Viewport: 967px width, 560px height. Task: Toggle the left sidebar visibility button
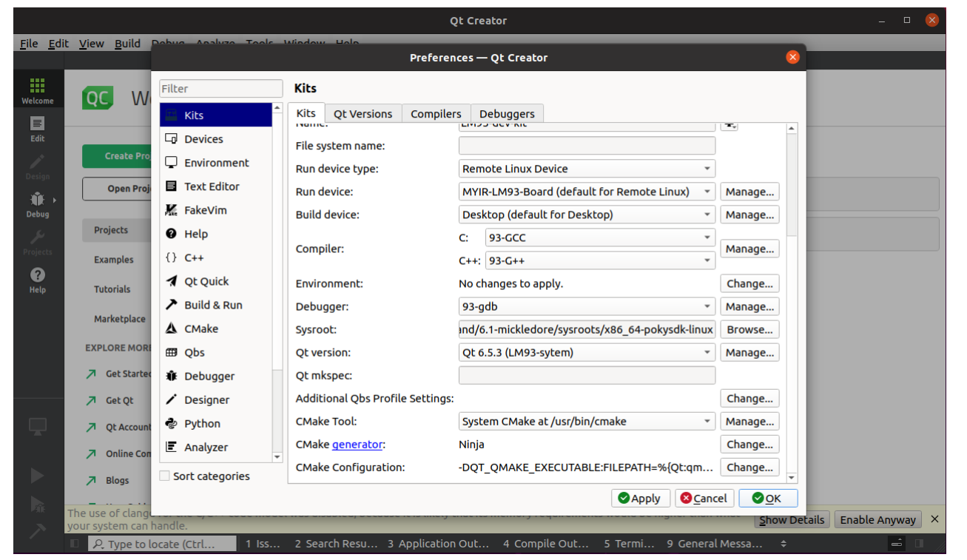point(74,544)
